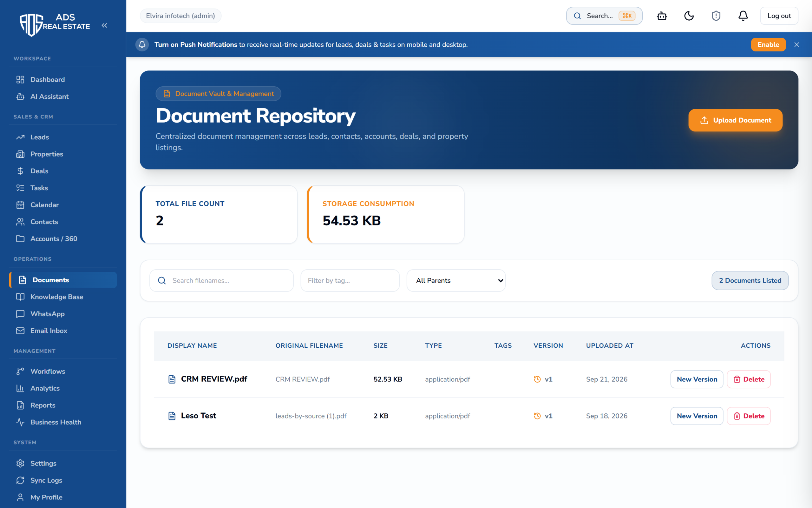
Task: Click the Accounts / 360 folder icon
Action: (x=21, y=238)
